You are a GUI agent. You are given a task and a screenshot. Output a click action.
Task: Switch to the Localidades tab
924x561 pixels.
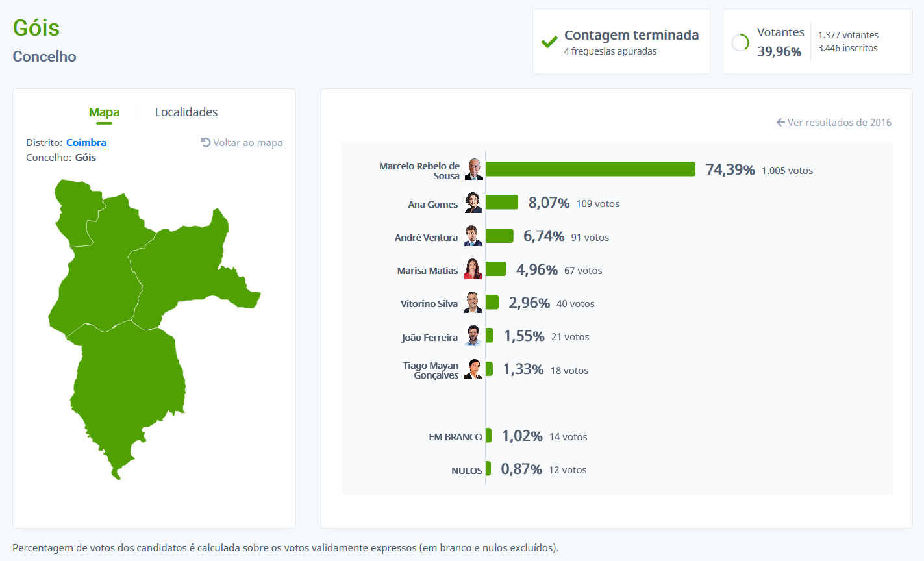tap(186, 112)
